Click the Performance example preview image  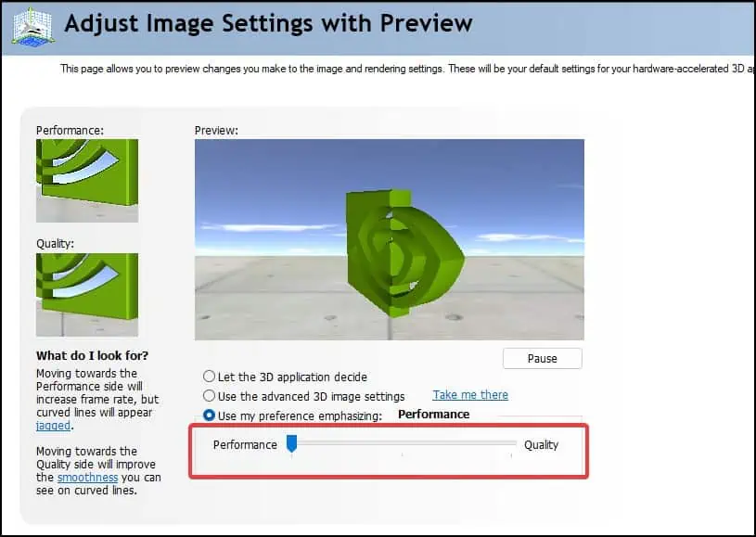(x=86, y=180)
